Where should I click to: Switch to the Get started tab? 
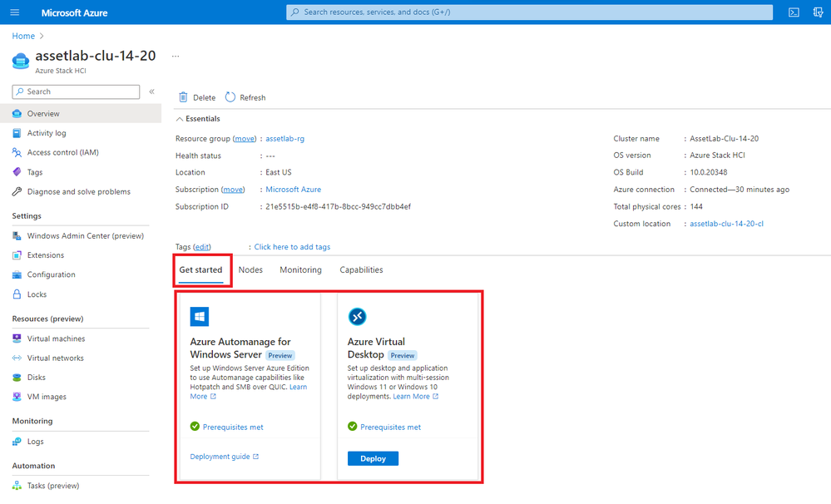pyautogui.click(x=200, y=269)
